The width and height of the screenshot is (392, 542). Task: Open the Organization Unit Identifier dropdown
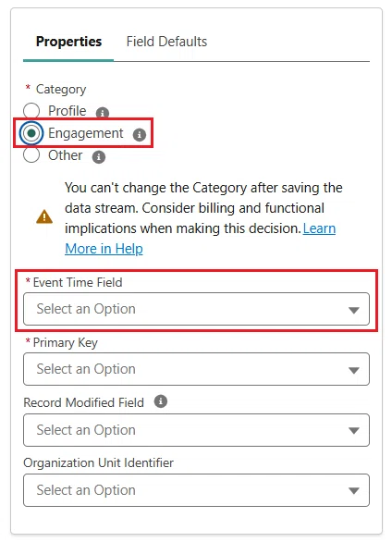(196, 490)
